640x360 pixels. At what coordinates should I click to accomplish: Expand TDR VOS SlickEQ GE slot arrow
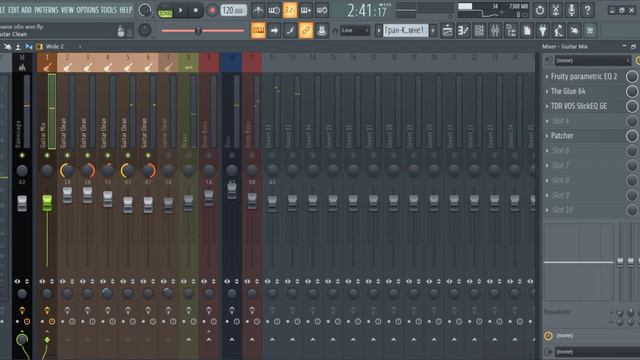[547, 106]
